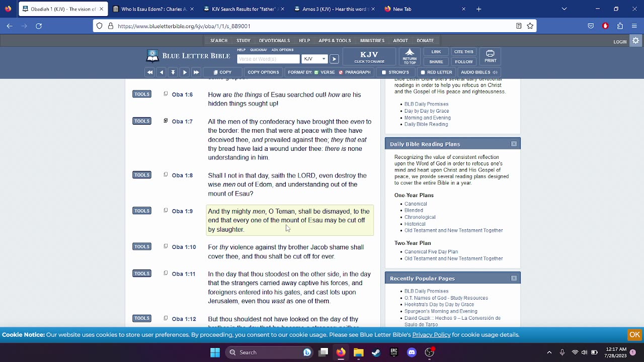The height and width of the screenshot is (362, 644).
Task: Open the APPS & TOOLS menu
Action: point(335,41)
